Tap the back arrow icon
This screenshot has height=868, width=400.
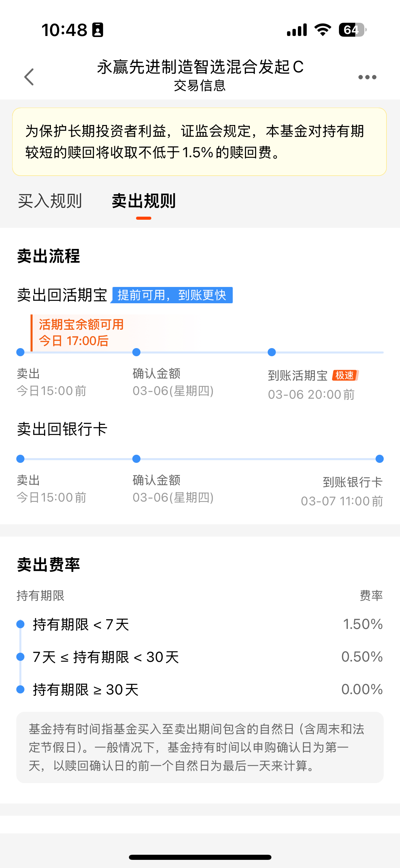click(x=29, y=77)
